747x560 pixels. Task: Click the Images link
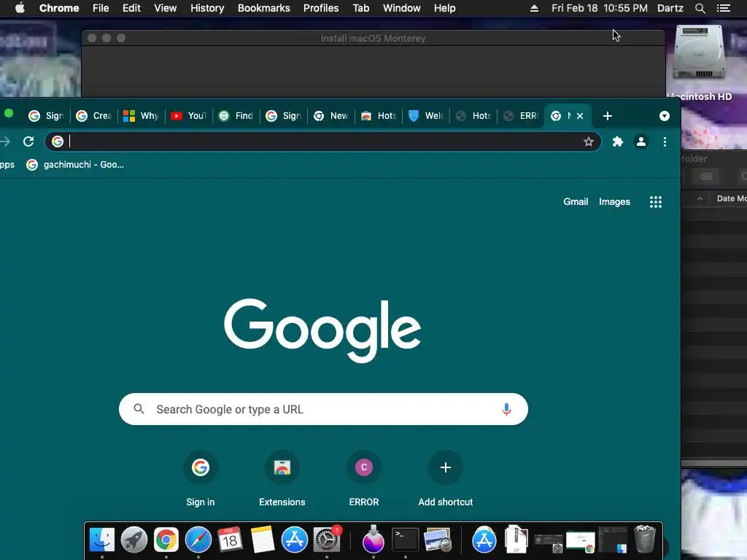tap(614, 201)
